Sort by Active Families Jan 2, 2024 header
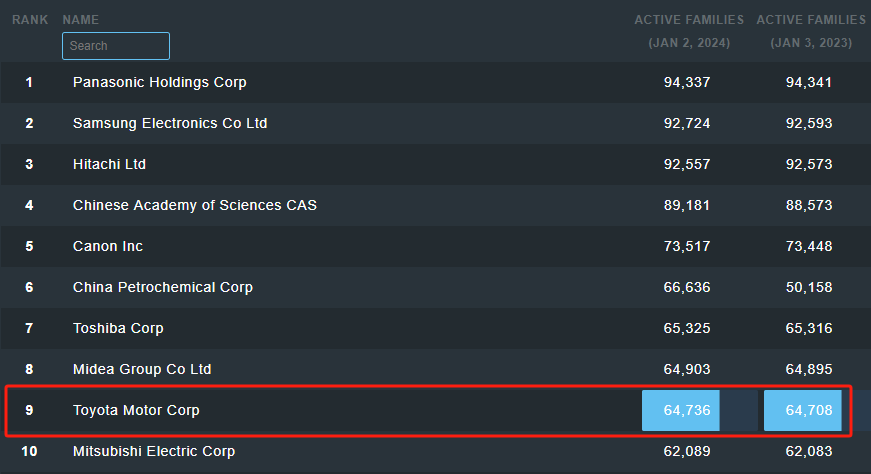 [689, 31]
